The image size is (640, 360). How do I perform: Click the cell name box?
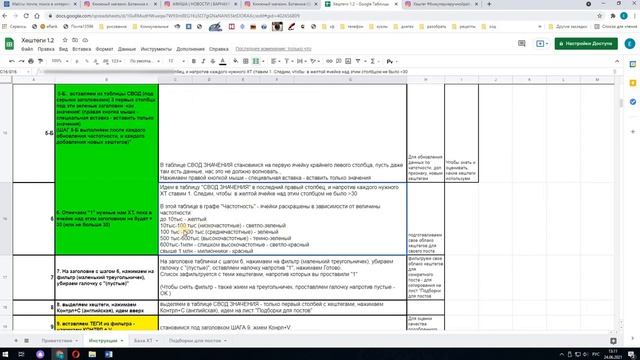pos(15,71)
